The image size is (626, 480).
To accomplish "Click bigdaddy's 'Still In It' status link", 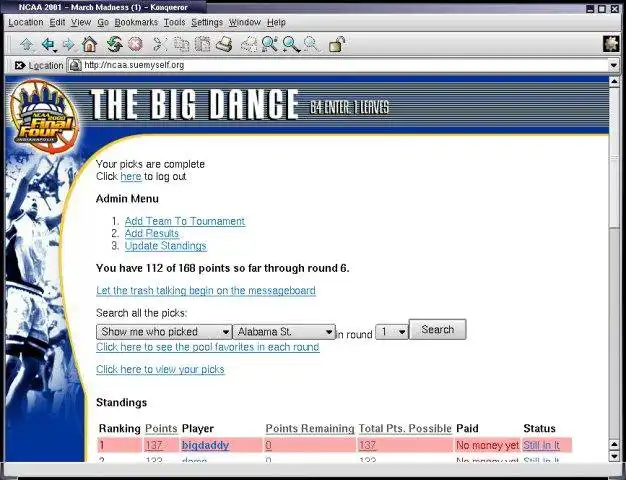I will point(541,445).
